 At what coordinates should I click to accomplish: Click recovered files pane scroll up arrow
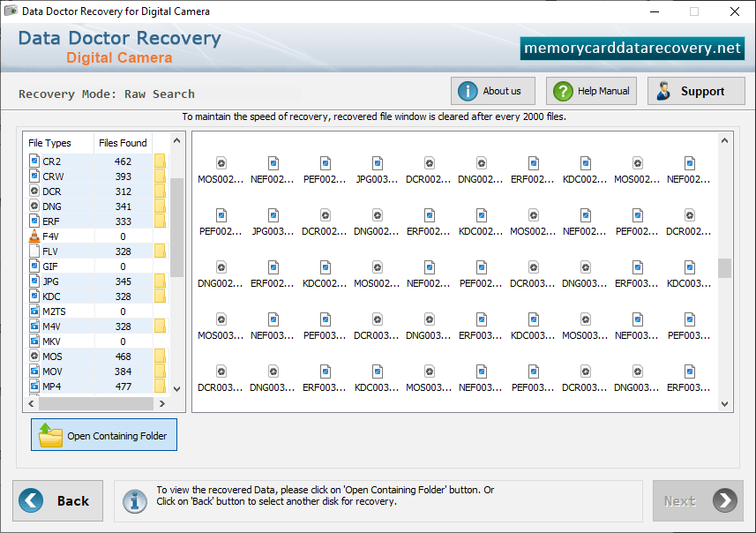pyautogui.click(x=724, y=141)
